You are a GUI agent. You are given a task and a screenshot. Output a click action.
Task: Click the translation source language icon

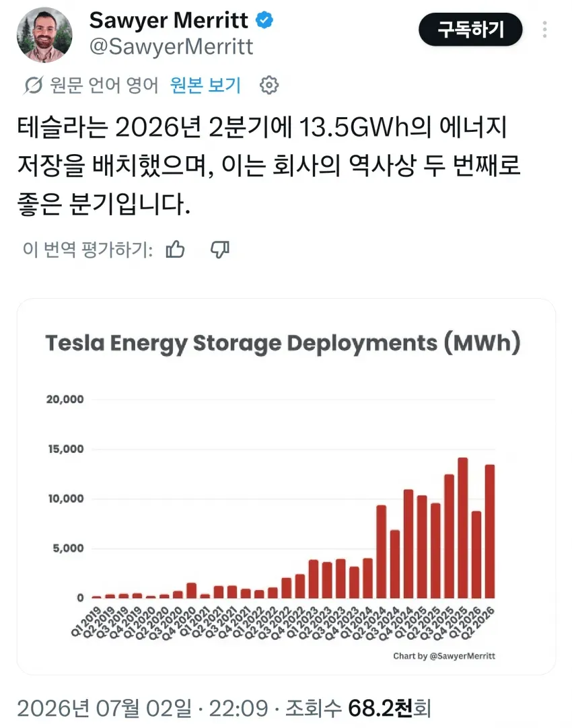pos(34,85)
